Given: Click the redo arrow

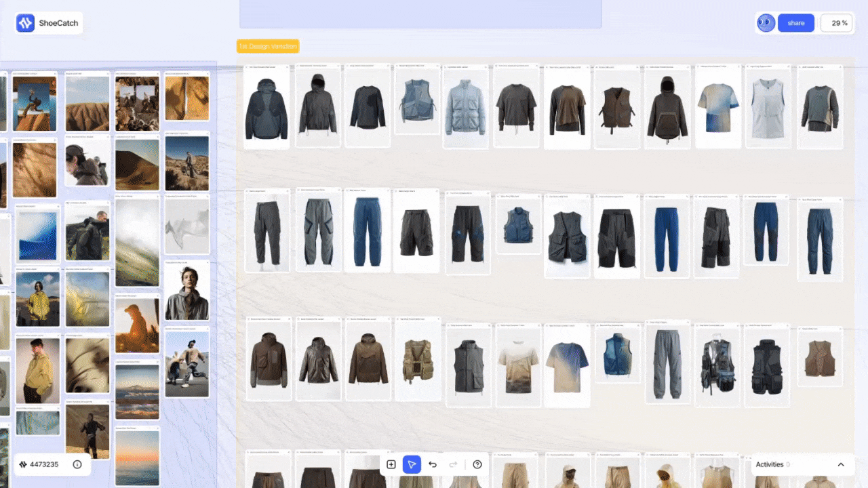Looking at the screenshot, I should click(x=454, y=464).
